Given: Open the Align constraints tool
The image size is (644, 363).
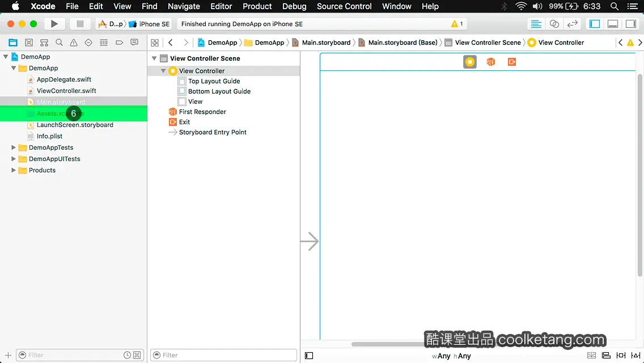Looking at the screenshot, I should pos(606,356).
